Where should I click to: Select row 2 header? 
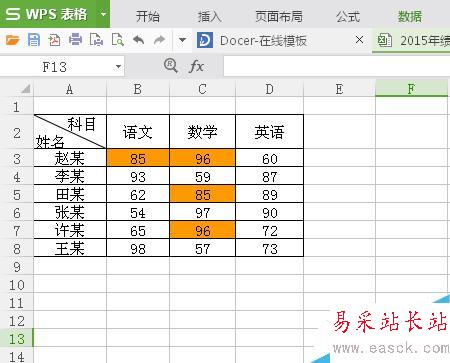pyautogui.click(x=17, y=133)
